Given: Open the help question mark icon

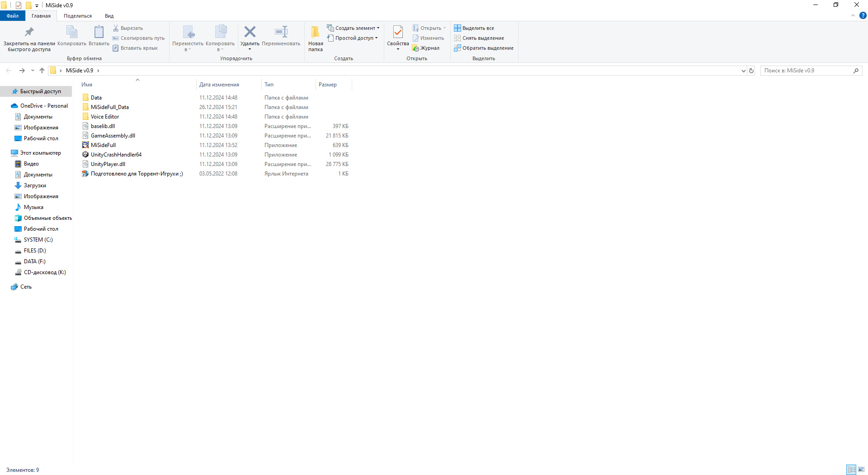Looking at the screenshot, I should pos(863,15).
